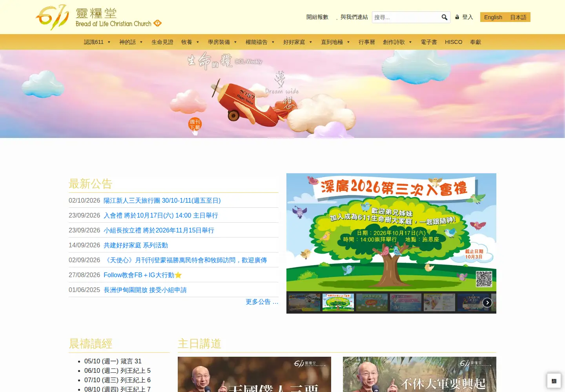
Task: Open the Follow教會FB＋IG大行動 announcement
Action: tap(142, 275)
